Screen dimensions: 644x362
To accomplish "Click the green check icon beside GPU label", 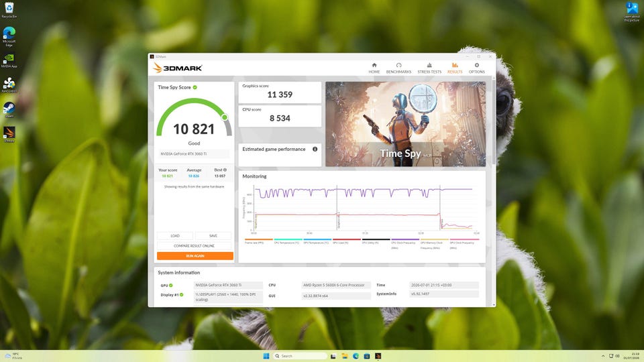I will coord(171,286).
